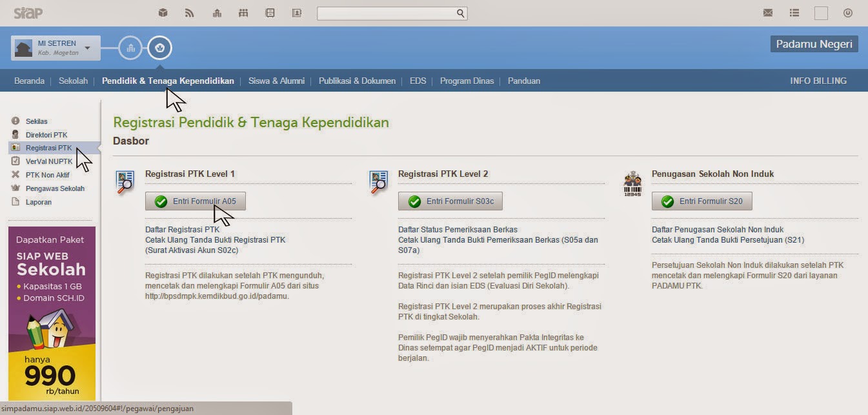Image resolution: width=868 pixels, height=415 pixels.
Task: Click the Entri Formulir S20 button
Action: tap(702, 201)
